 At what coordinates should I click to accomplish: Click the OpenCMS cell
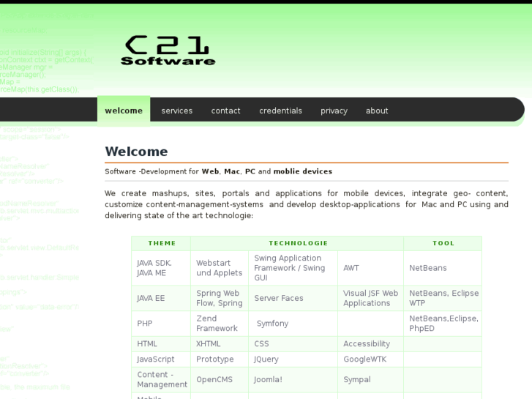[x=220, y=380]
